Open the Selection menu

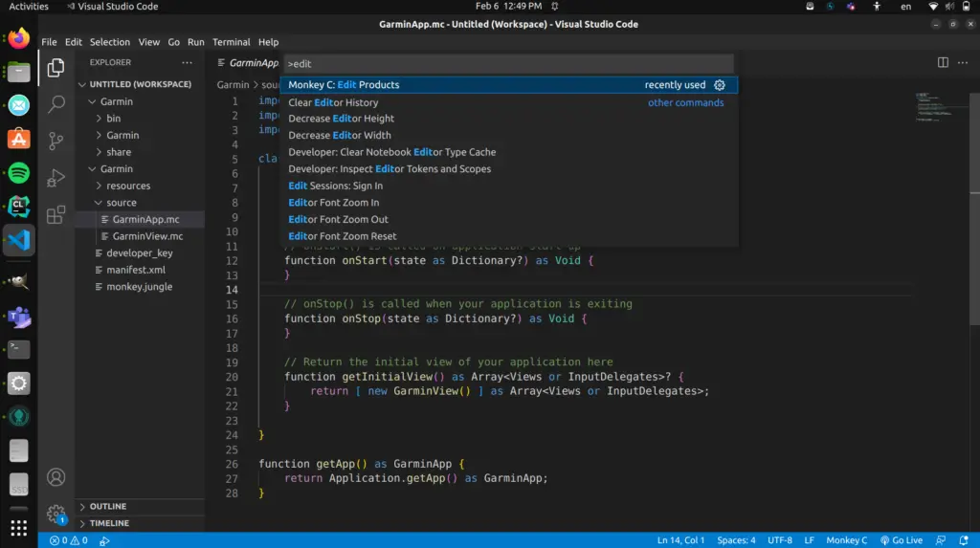pyautogui.click(x=109, y=42)
